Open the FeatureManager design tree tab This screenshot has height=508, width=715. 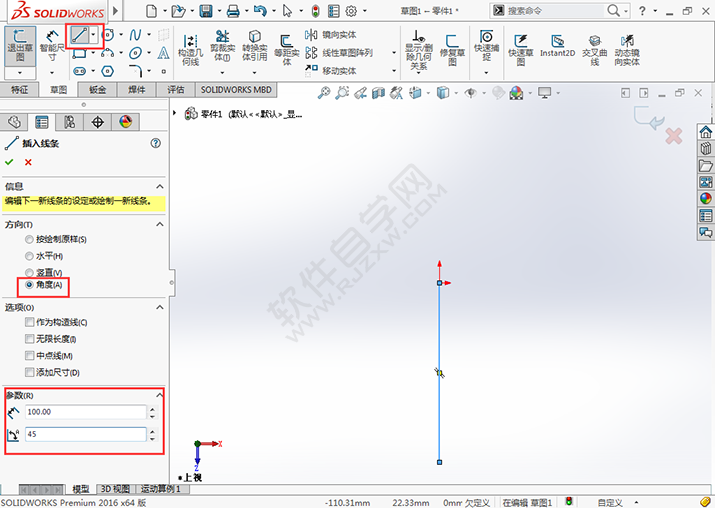pyautogui.click(x=14, y=122)
